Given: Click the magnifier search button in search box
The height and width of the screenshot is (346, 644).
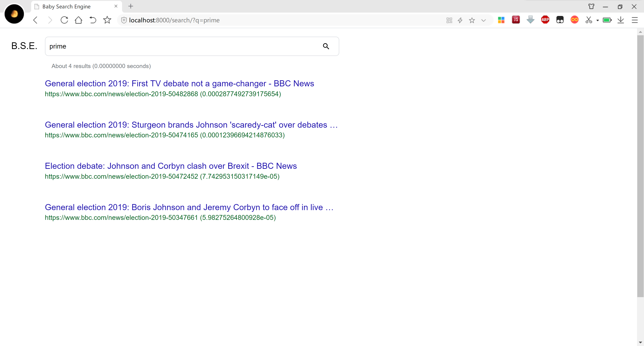Looking at the screenshot, I should coord(326,46).
